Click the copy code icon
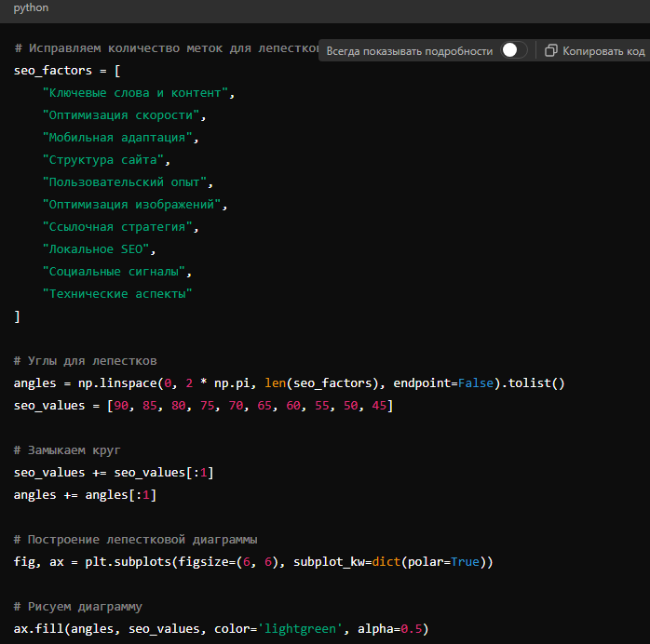Image resolution: width=650 pixels, height=644 pixels. click(551, 51)
